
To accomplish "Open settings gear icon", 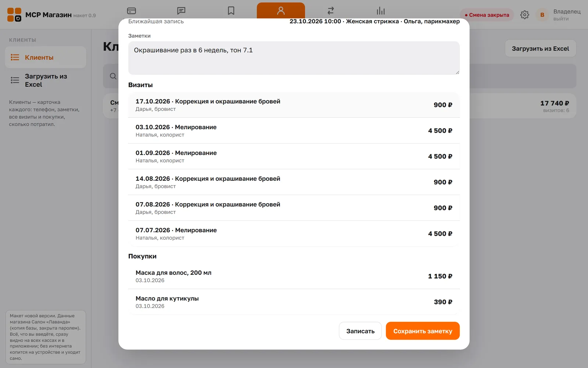I will (525, 15).
